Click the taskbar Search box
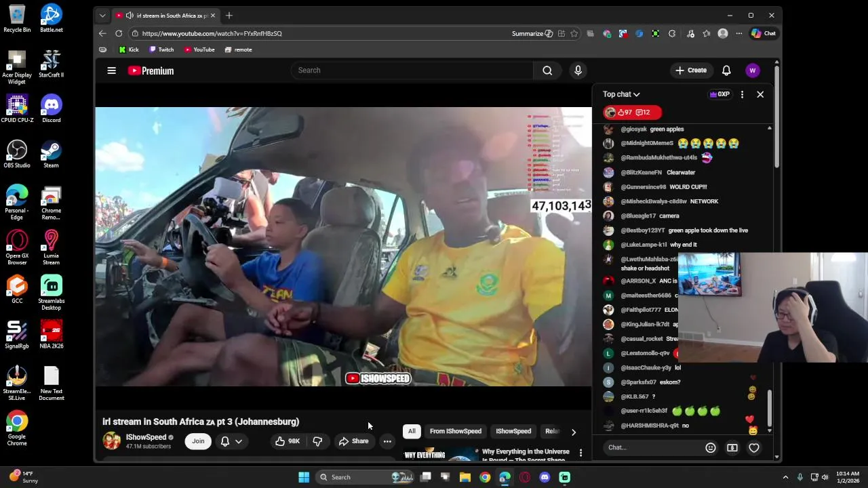 coord(366,477)
